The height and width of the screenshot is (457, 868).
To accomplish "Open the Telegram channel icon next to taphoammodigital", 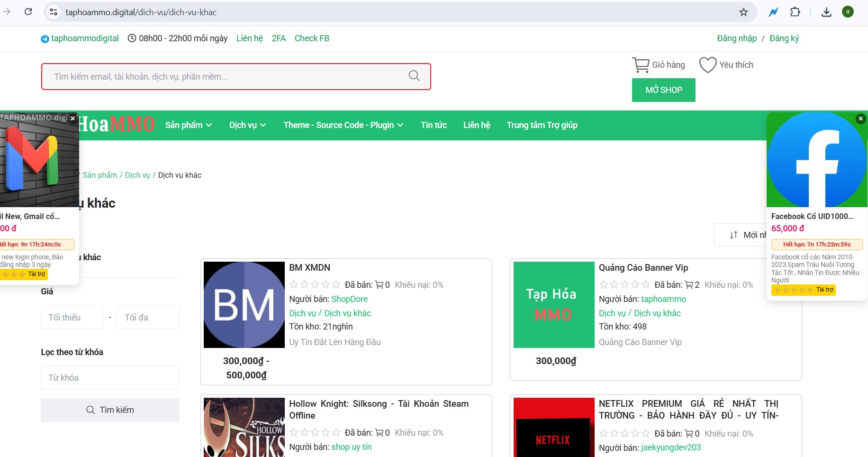I will [x=45, y=38].
